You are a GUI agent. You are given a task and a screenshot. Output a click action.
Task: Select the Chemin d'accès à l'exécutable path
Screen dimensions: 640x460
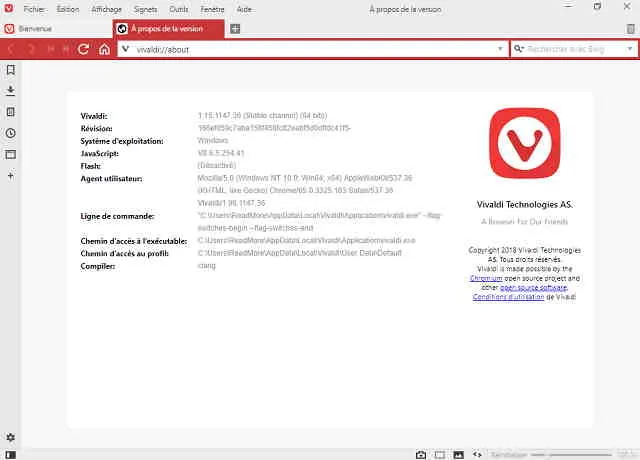[307, 240]
